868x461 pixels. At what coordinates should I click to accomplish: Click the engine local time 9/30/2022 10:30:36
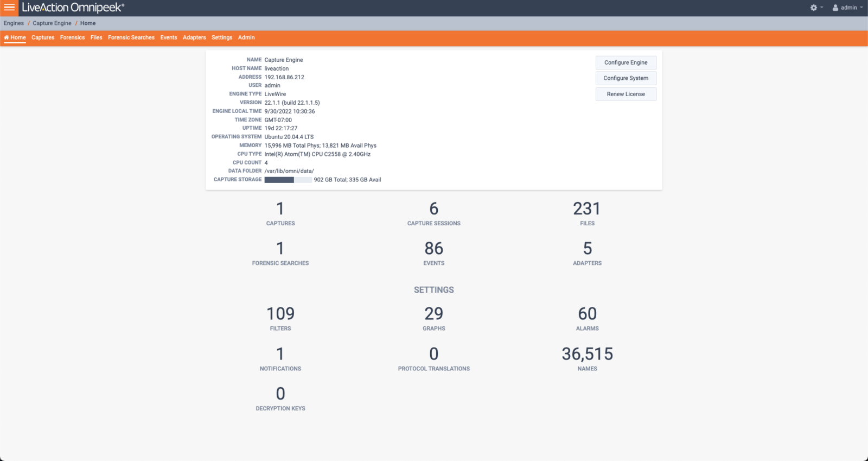coord(290,111)
